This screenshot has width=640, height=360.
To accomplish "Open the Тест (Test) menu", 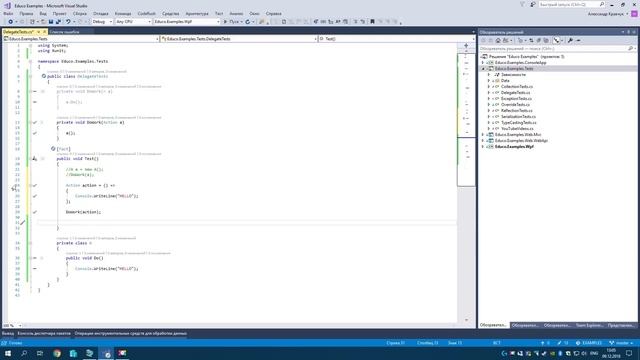I will pos(219,13).
